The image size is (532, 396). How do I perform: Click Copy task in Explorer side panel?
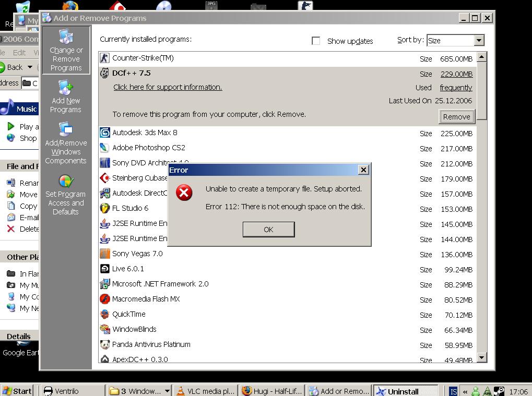pyautogui.click(x=28, y=206)
